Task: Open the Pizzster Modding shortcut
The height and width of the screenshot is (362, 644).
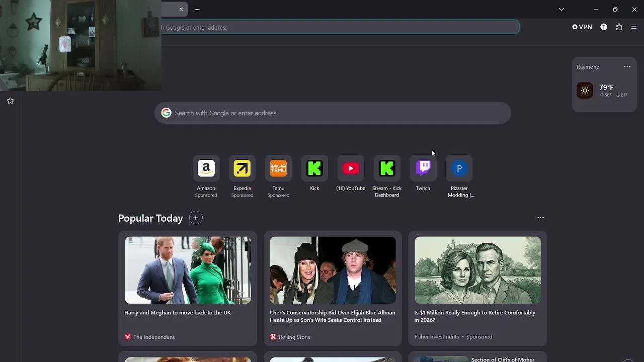Action: point(459,168)
